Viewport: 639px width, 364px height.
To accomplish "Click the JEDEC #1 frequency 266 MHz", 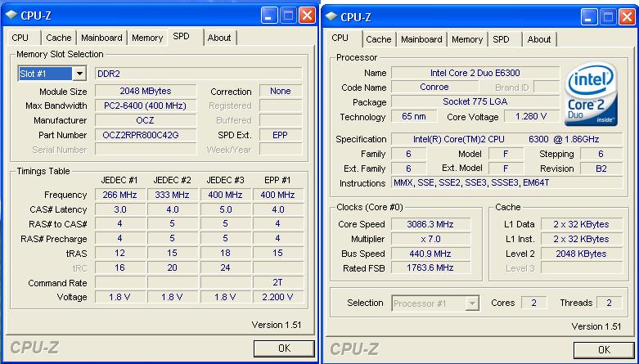I will [x=119, y=195].
